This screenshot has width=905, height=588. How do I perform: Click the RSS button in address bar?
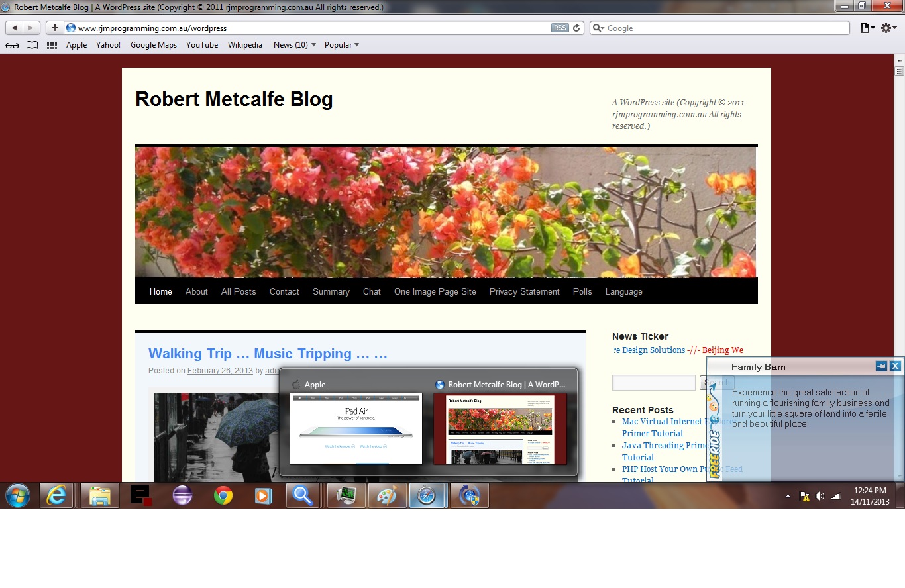pyautogui.click(x=559, y=28)
